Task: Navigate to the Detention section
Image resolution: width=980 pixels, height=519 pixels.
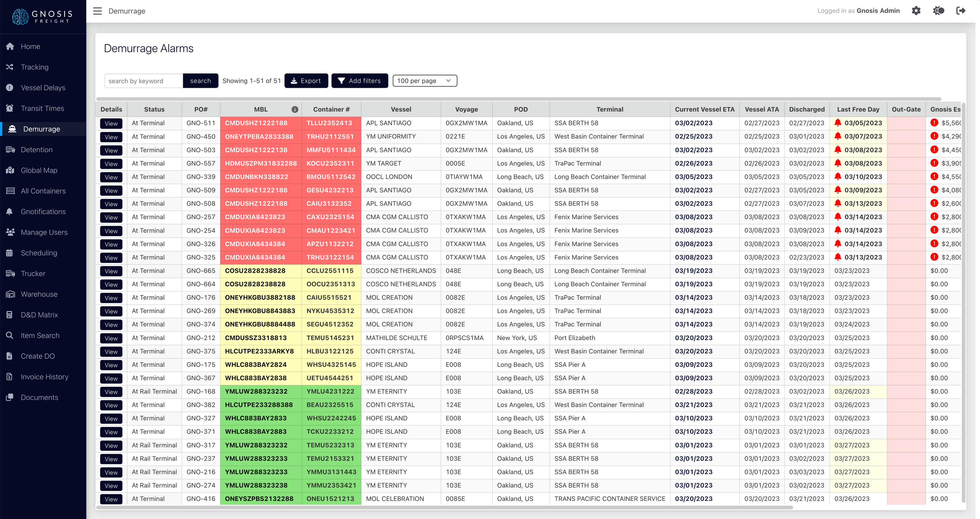Action: pos(37,150)
